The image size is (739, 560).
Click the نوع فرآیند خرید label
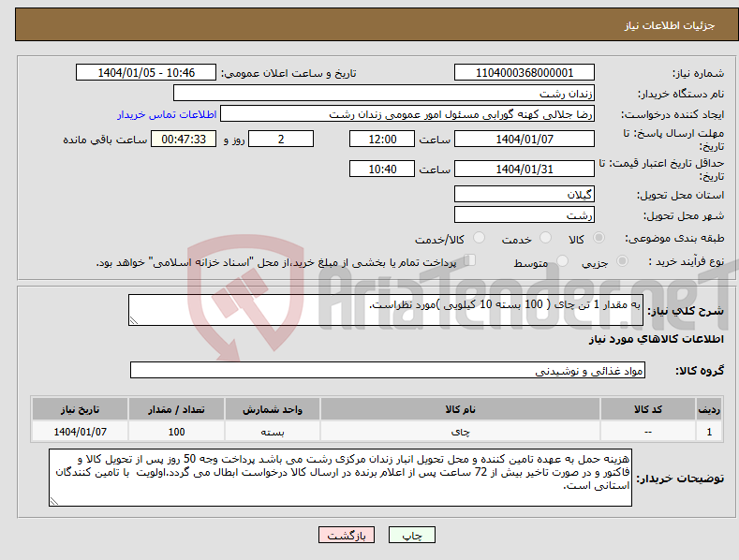coord(687,261)
